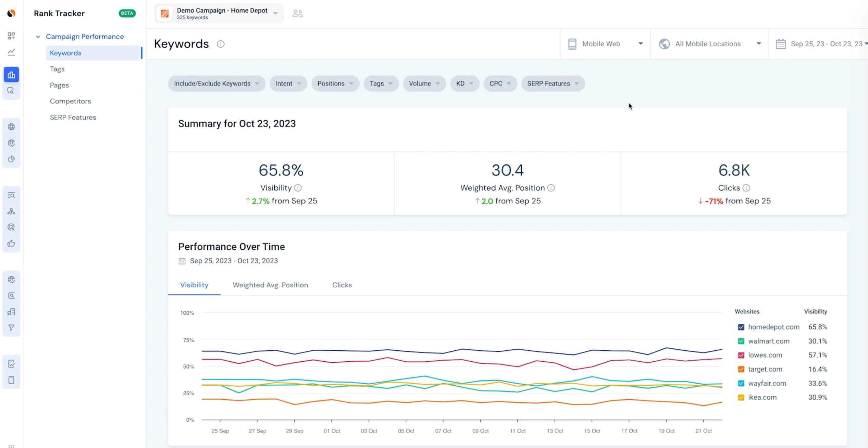The image size is (868, 448).
Task: Click the info icon next to Keywords title
Action: [x=221, y=44]
